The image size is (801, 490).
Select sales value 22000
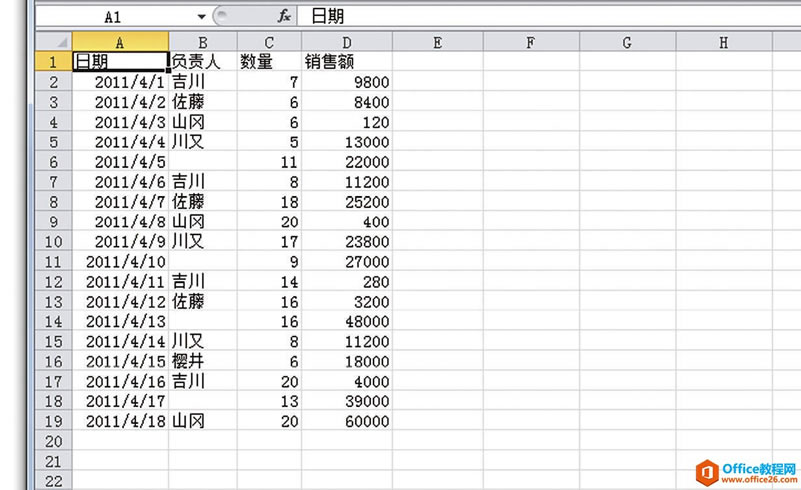347,162
